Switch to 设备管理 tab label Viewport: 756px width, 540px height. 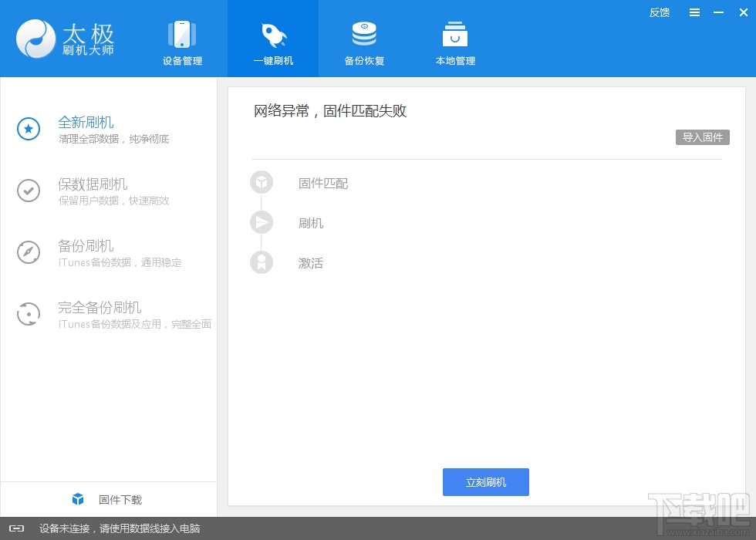click(x=182, y=61)
